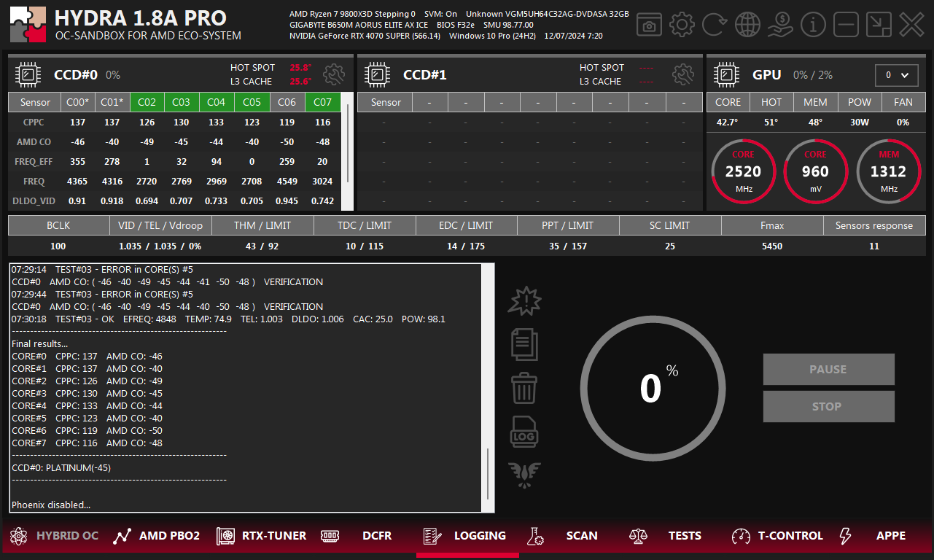Screen dimensions: 934x560
Task: Open the globe website icon
Action: click(x=747, y=25)
